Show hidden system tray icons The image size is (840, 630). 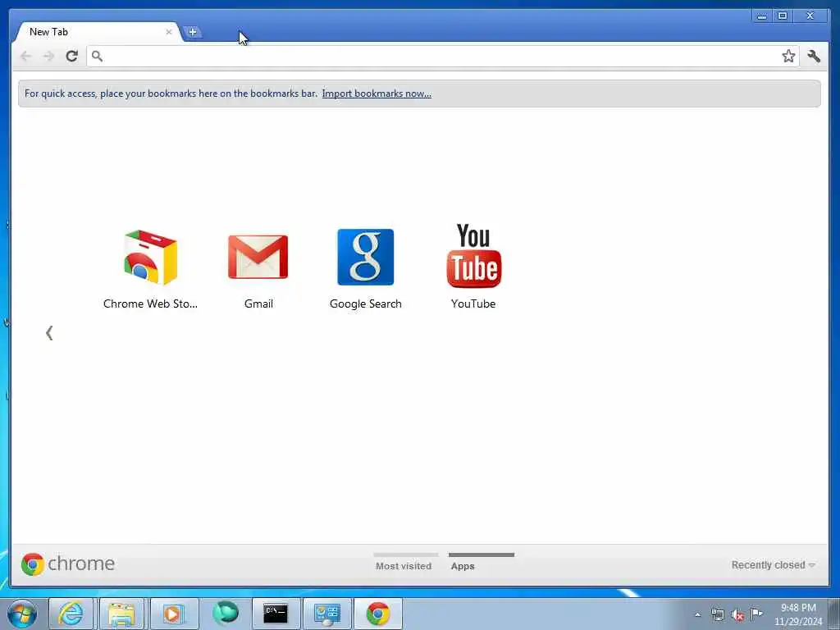[x=697, y=614]
